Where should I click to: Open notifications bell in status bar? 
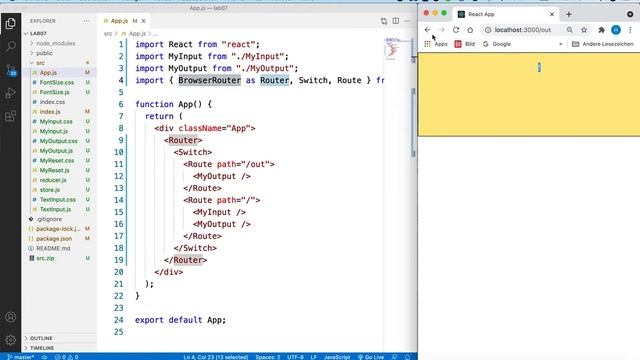(x=407, y=357)
